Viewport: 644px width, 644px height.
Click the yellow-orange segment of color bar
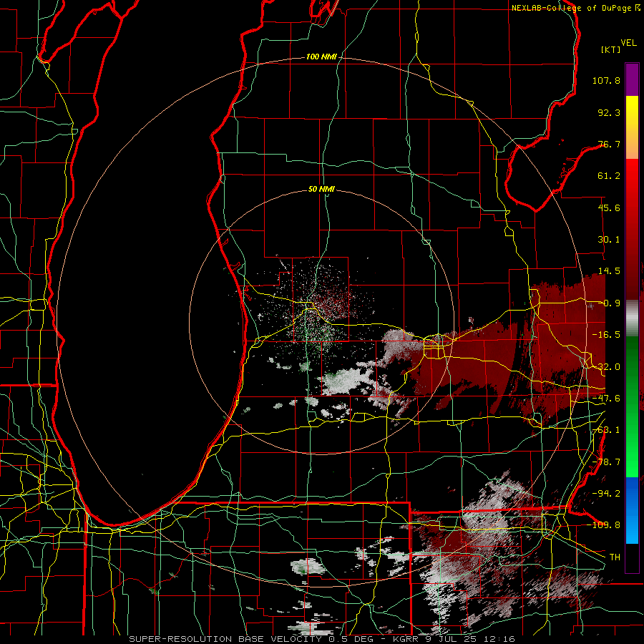tap(632, 127)
